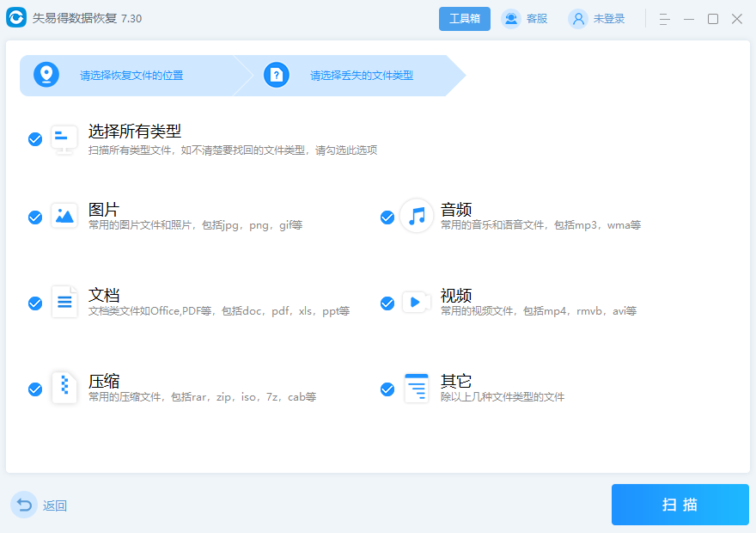Select the 压缩 archive category icon
This screenshot has height=533, width=756.
(x=64, y=389)
